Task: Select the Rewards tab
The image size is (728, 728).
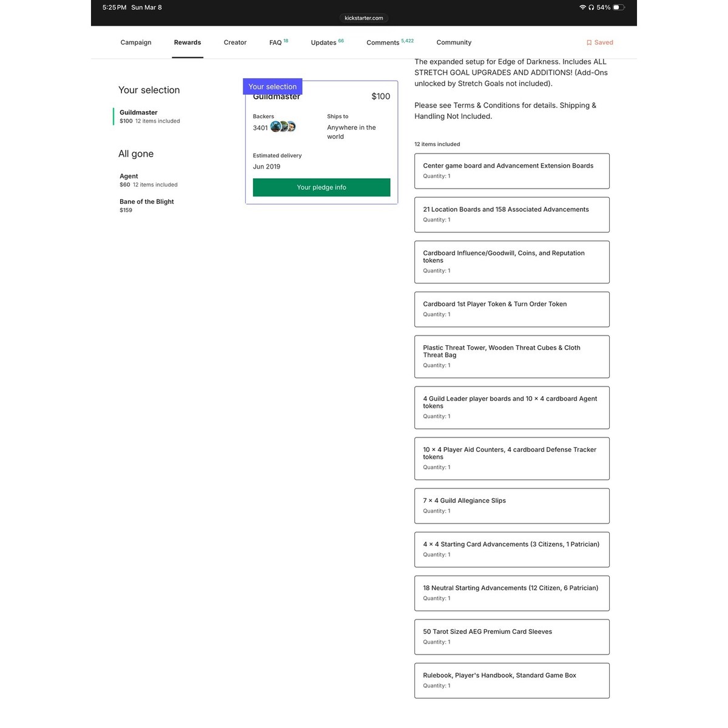Action: 187,42
